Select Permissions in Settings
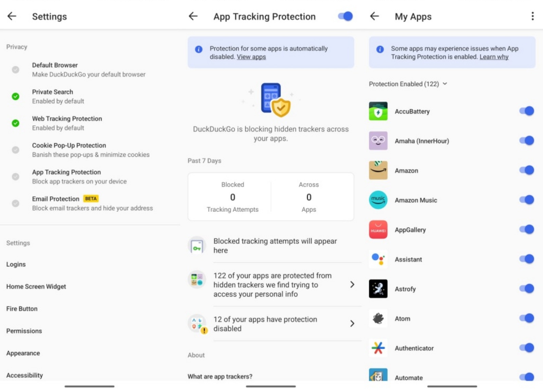Viewport: 543px width, 392px height. click(24, 331)
